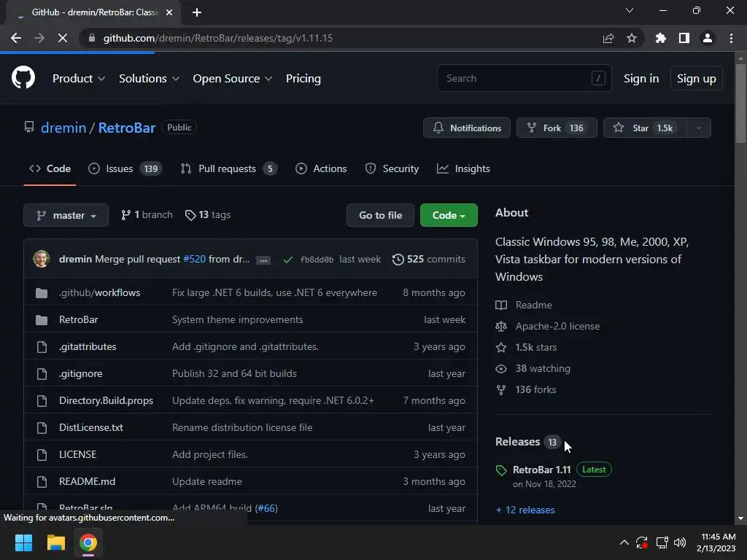The image size is (747, 560).
Task: View the 525 commits history
Action: pyautogui.click(x=429, y=259)
